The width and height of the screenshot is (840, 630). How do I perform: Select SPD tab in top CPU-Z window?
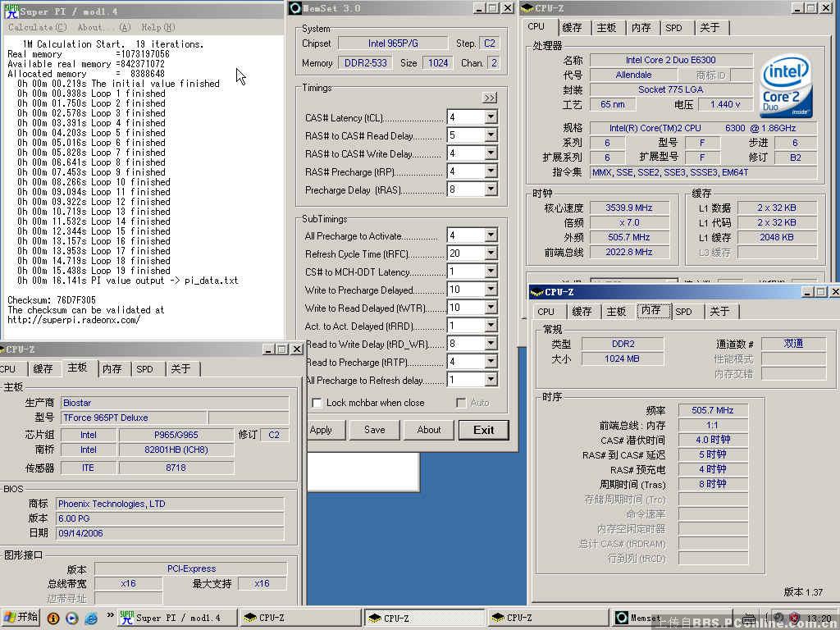[674, 27]
